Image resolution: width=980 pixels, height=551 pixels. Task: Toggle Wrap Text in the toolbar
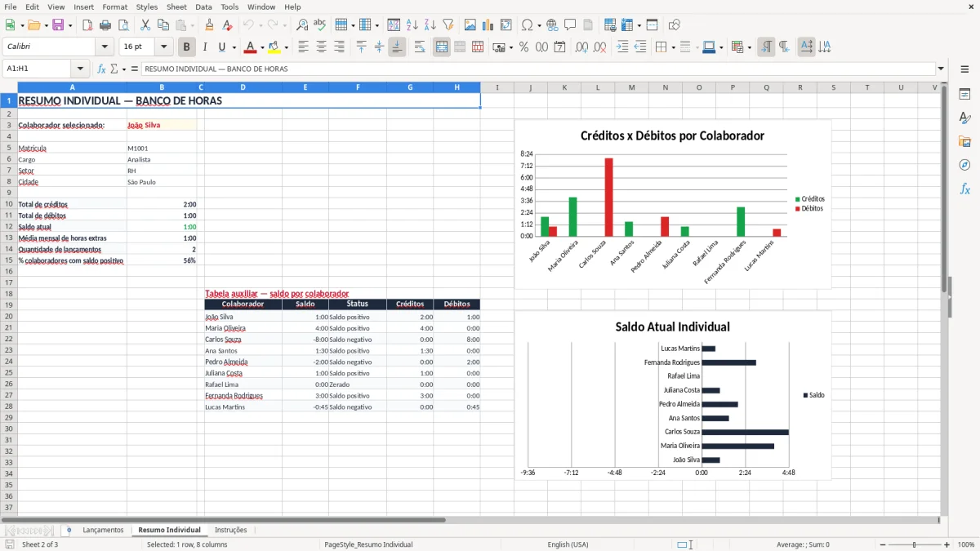coord(420,47)
